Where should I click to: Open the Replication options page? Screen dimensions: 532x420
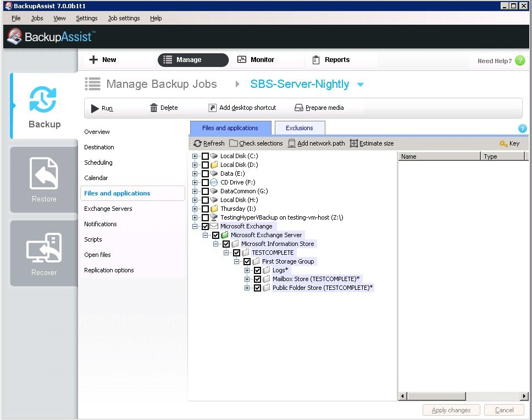pos(109,270)
